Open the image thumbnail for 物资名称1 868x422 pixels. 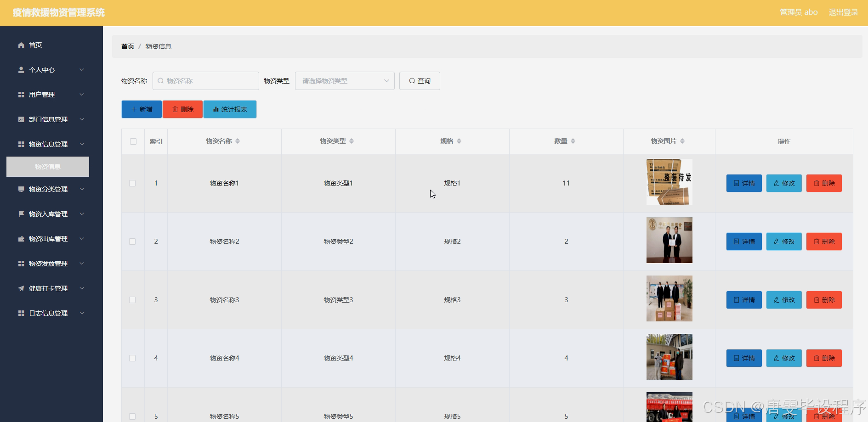click(669, 182)
